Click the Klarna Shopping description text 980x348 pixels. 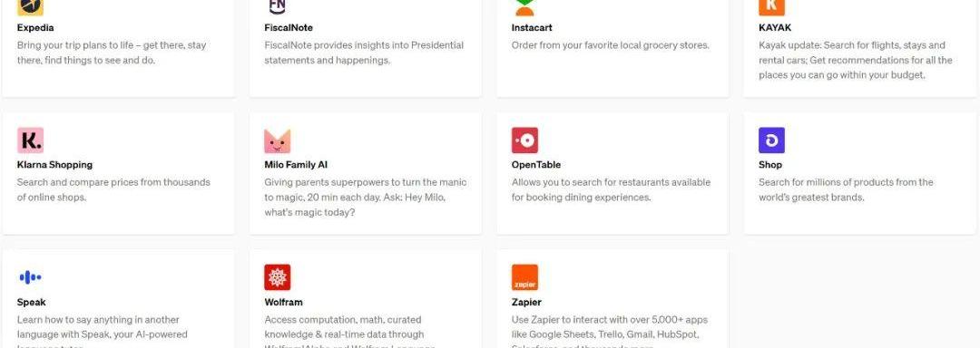pyautogui.click(x=113, y=189)
